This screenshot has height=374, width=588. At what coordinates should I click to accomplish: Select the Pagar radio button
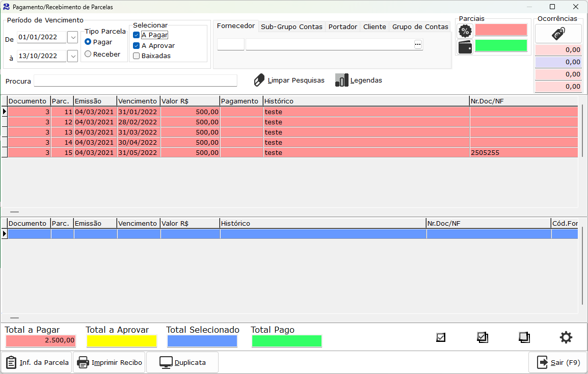tap(88, 42)
